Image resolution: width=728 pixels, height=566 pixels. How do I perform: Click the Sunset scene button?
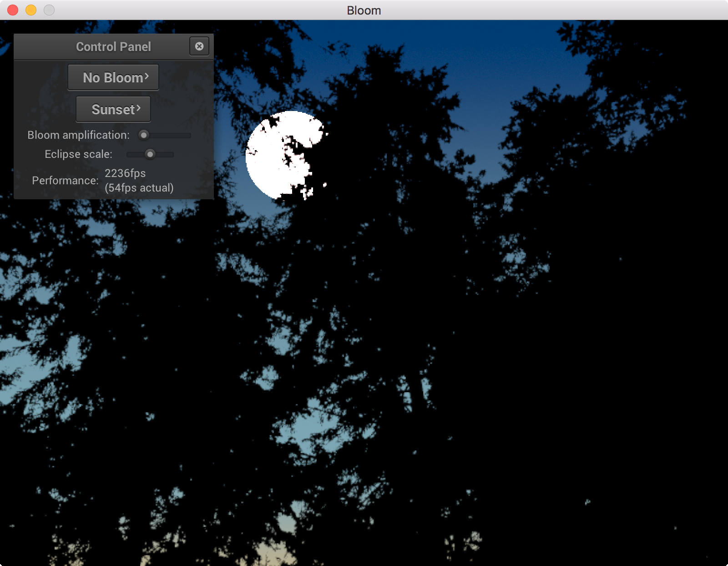pos(113,110)
